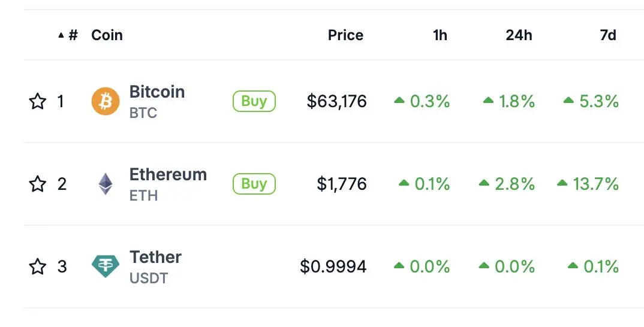Sort the table by Coin column
The width and height of the screenshot is (644, 327).
coord(107,35)
